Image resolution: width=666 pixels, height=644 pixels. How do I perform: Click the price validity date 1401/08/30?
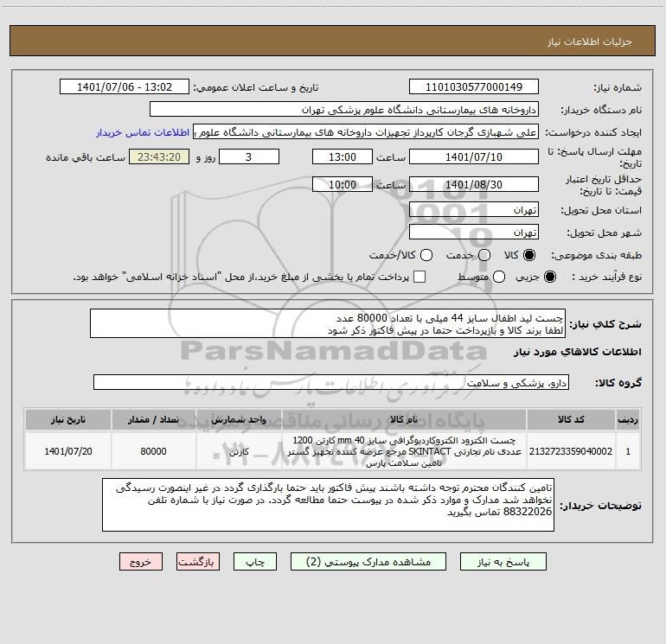pyautogui.click(x=474, y=184)
